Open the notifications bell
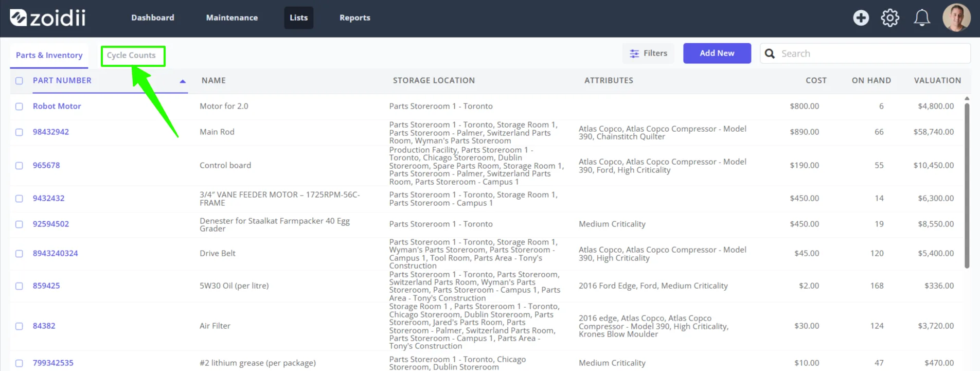The width and height of the screenshot is (980, 371). click(921, 18)
